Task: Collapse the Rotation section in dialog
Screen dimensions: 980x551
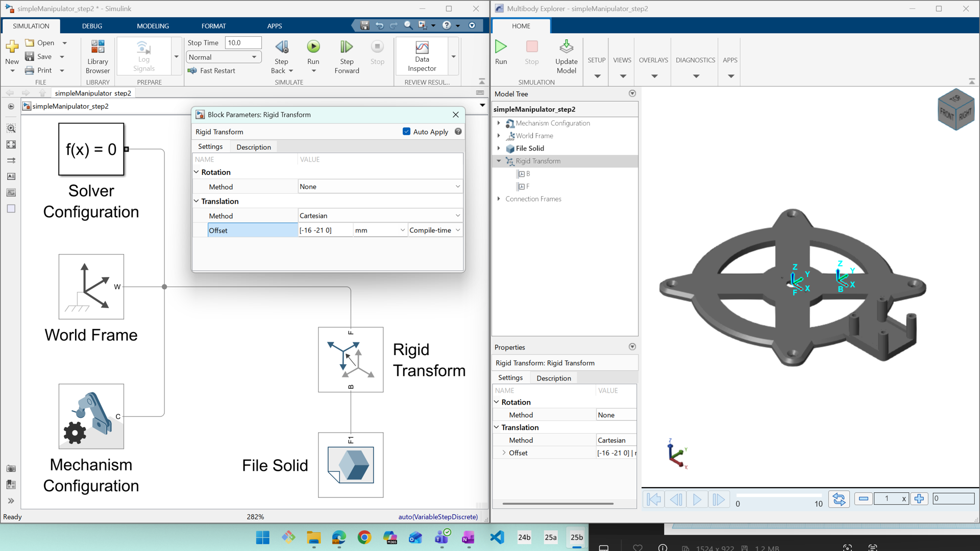Action: 197,172
